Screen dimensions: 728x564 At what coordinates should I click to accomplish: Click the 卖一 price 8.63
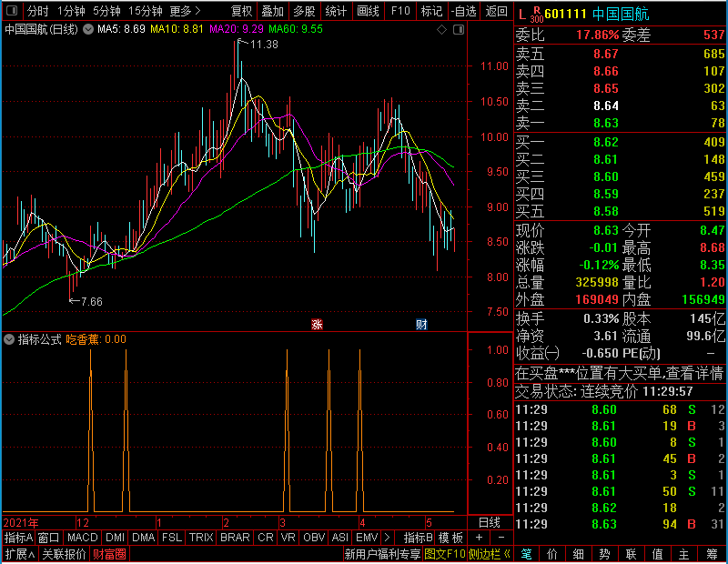(x=606, y=123)
